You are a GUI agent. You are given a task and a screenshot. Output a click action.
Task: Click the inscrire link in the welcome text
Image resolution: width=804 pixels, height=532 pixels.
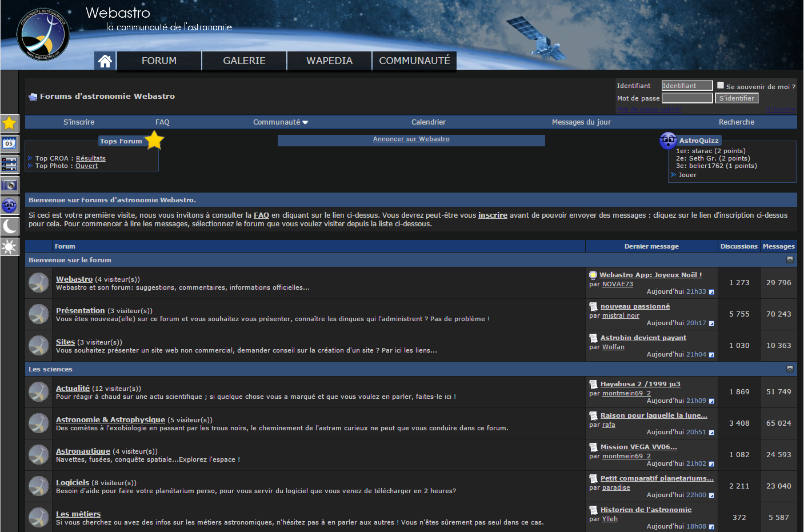[493, 215]
